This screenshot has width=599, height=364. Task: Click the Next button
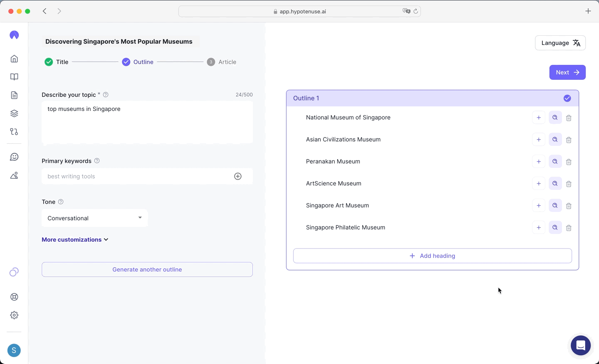coord(567,72)
